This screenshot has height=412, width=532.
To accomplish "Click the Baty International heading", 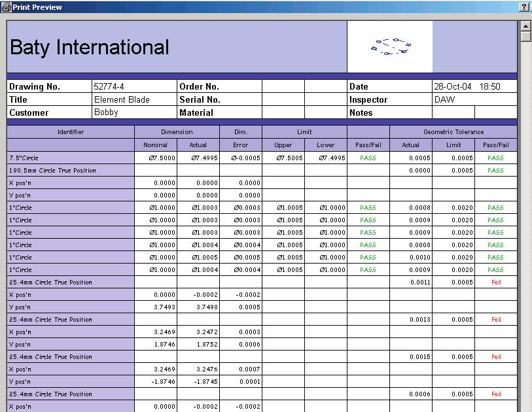I will (x=90, y=47).
